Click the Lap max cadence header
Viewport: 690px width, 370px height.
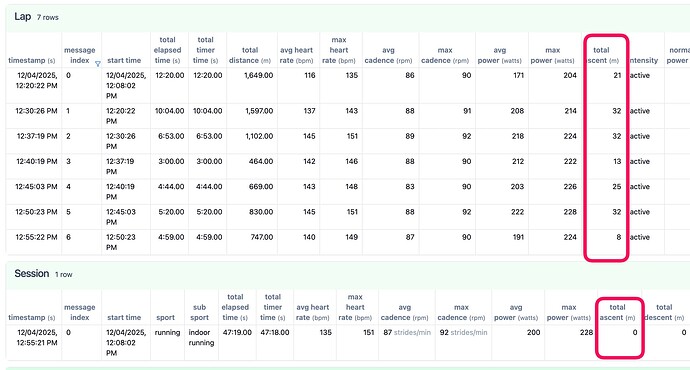point(445,55)
